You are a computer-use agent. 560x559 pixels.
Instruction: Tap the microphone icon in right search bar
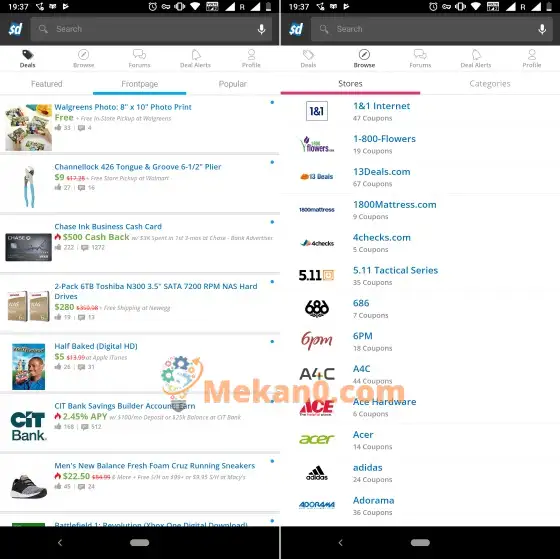click(542, 29)
